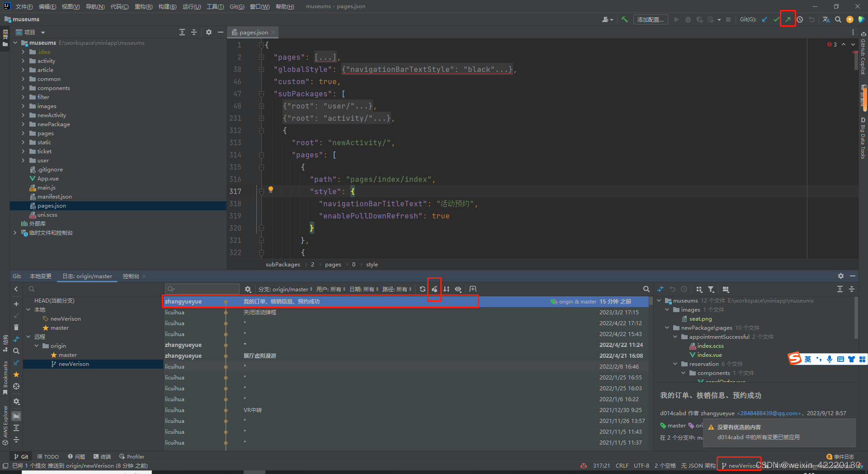Switch to the 本地变更 tab
The width and height of the screenshot is (868, 474).
[x=41, y=276]
